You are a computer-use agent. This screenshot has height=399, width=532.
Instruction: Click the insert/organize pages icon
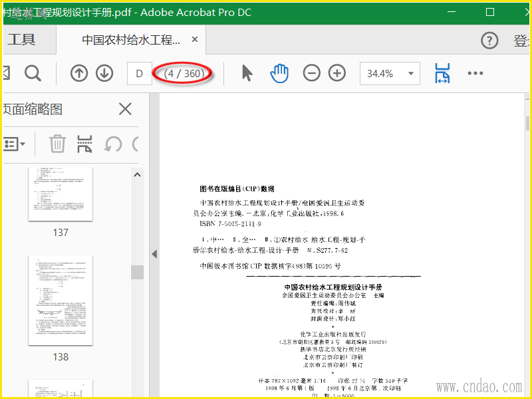tap(84, 144)
